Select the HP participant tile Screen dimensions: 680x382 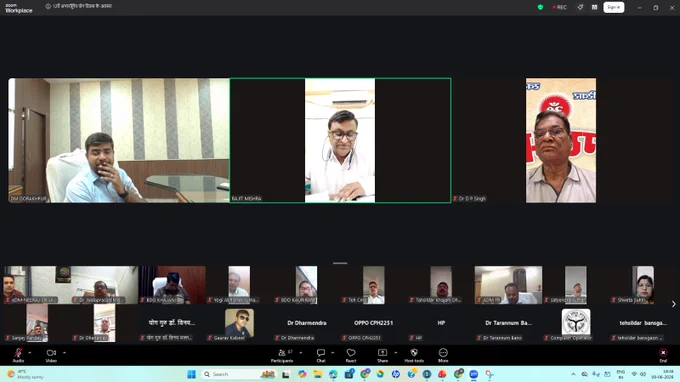441,323
